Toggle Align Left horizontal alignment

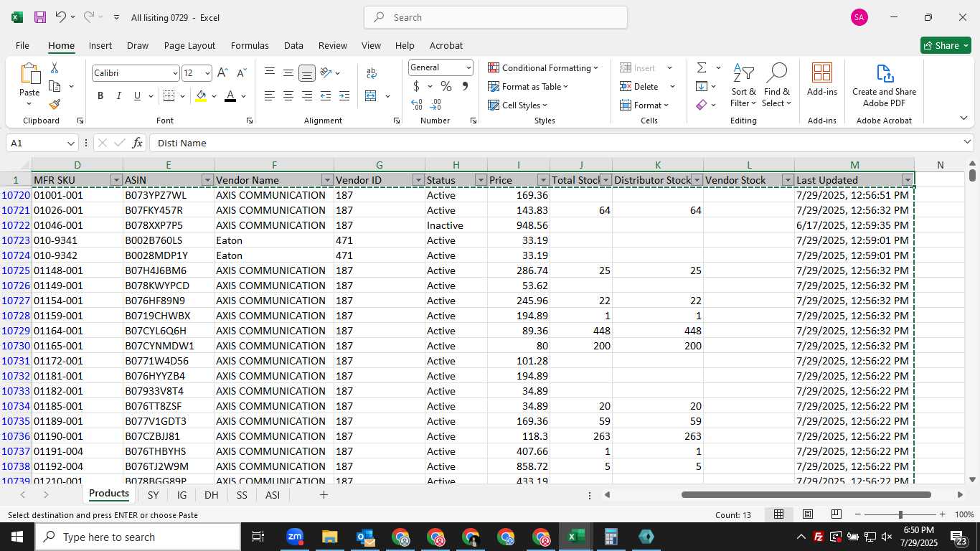click(x=270, y=96)
